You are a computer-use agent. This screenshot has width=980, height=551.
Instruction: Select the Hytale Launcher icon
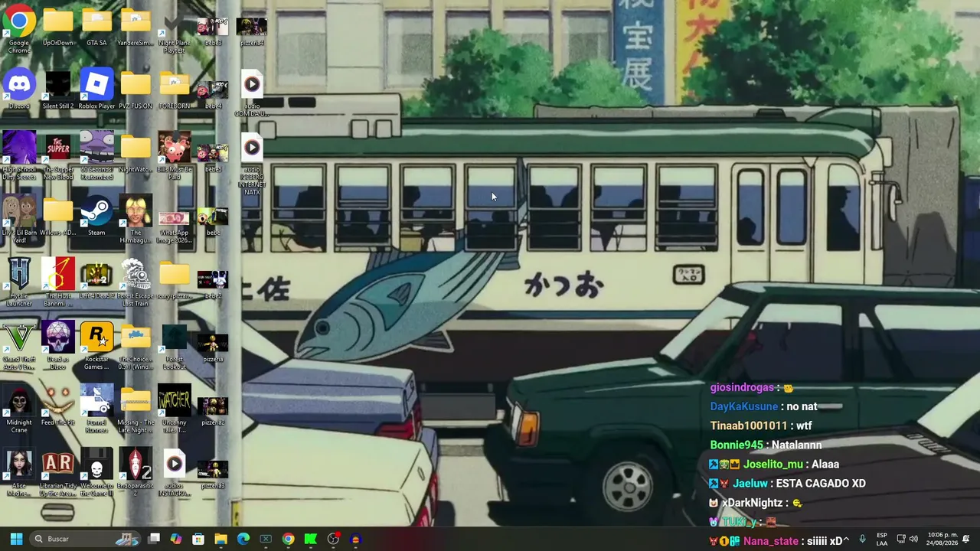click(x=19, y=283)
